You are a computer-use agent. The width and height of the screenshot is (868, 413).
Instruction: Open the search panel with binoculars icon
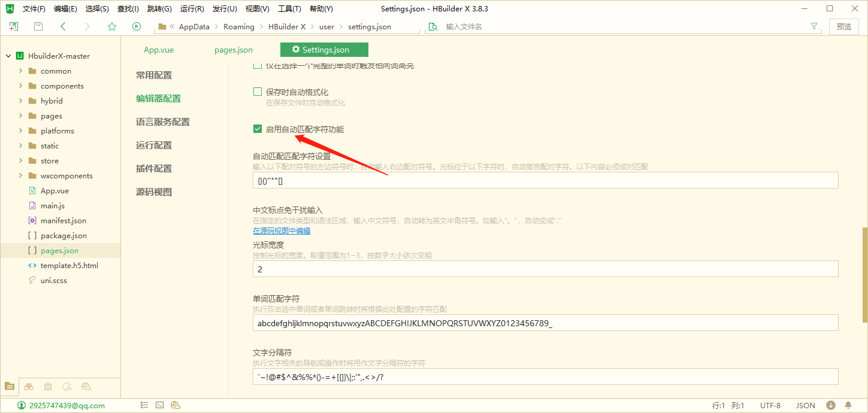point(29,387)
